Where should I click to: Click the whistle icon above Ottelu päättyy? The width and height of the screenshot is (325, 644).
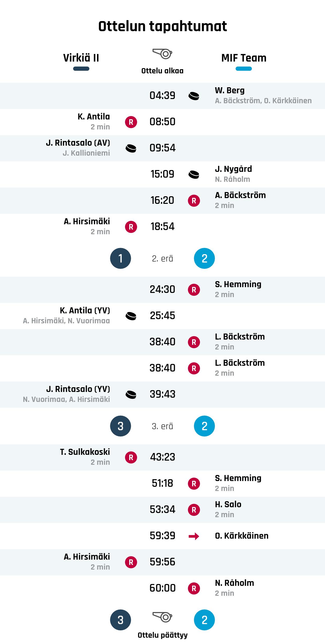pos(162,617)
